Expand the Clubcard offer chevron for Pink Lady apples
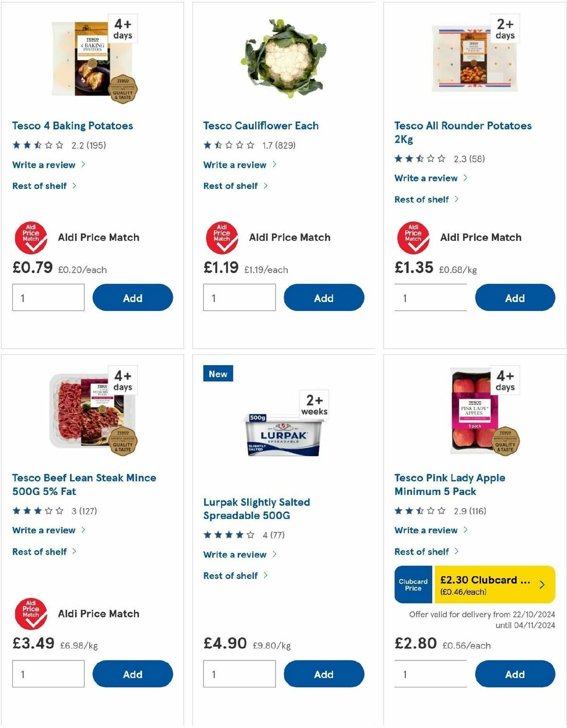Viewport: 567px width, 728px height. [x=542, y=584]
